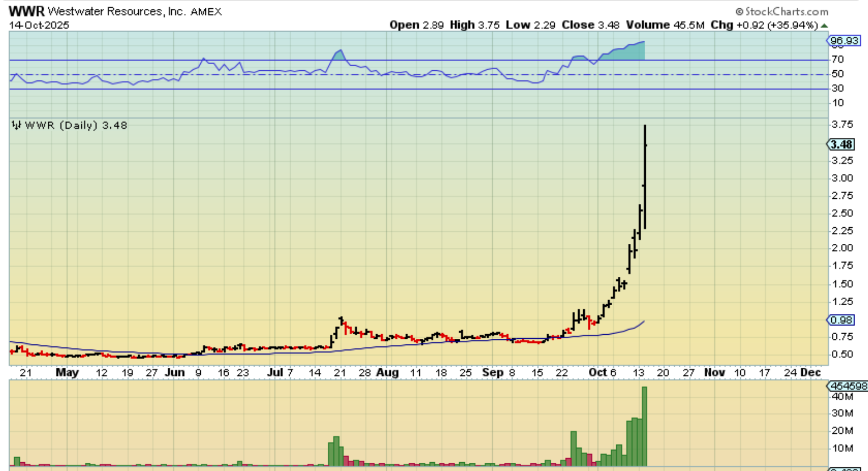Click the Close 3.48 value in header

tap(591, 25)
